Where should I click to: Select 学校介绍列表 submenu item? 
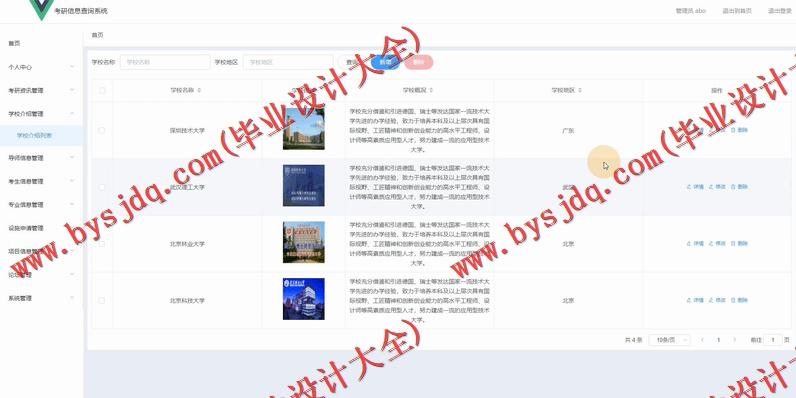41,136
